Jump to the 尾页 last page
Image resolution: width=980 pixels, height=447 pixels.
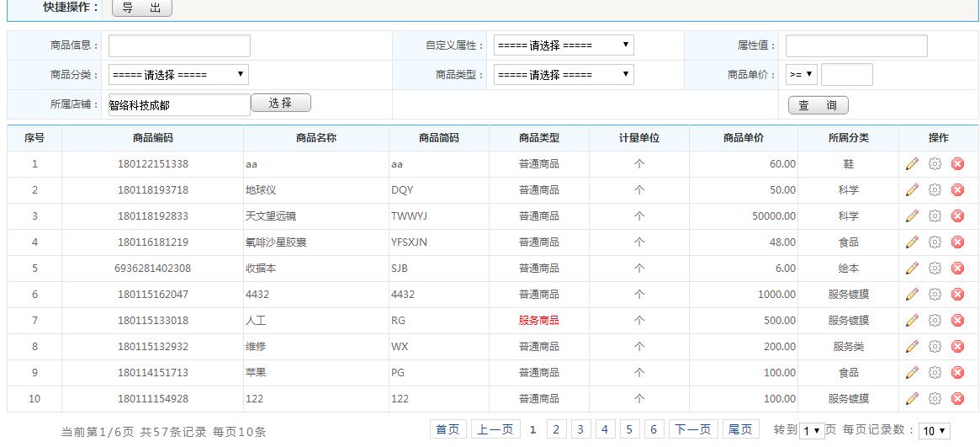point(740,430)
